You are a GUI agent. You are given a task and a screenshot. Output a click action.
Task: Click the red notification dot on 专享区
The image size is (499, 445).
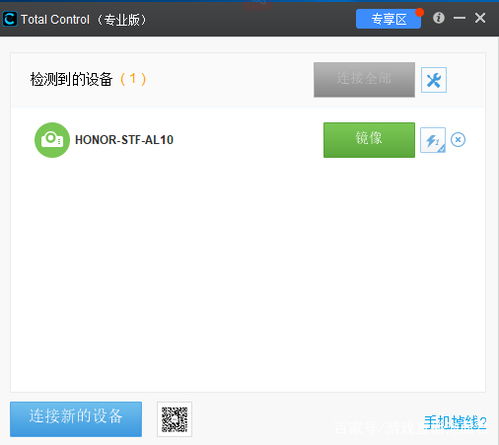(x=420, y=12)
